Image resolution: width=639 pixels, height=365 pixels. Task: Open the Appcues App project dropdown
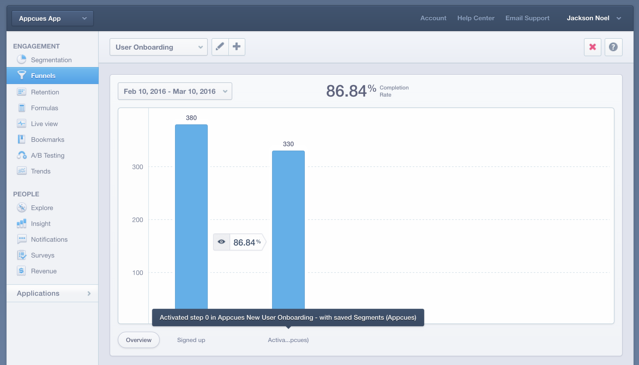click(53, 18)
